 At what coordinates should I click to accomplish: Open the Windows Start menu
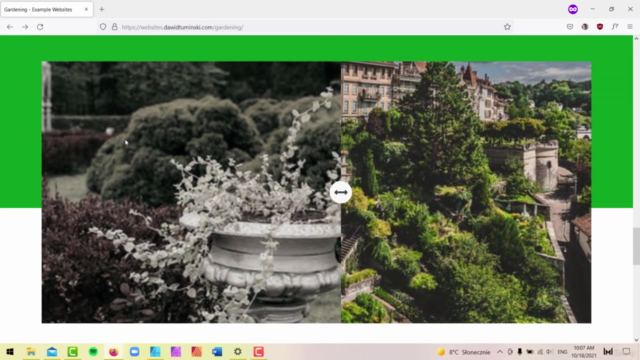click(10, 351)
